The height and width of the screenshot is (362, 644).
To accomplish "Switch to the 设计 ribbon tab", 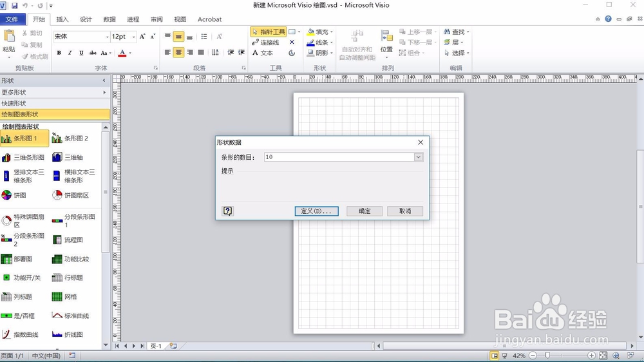I will pos(86,19).
